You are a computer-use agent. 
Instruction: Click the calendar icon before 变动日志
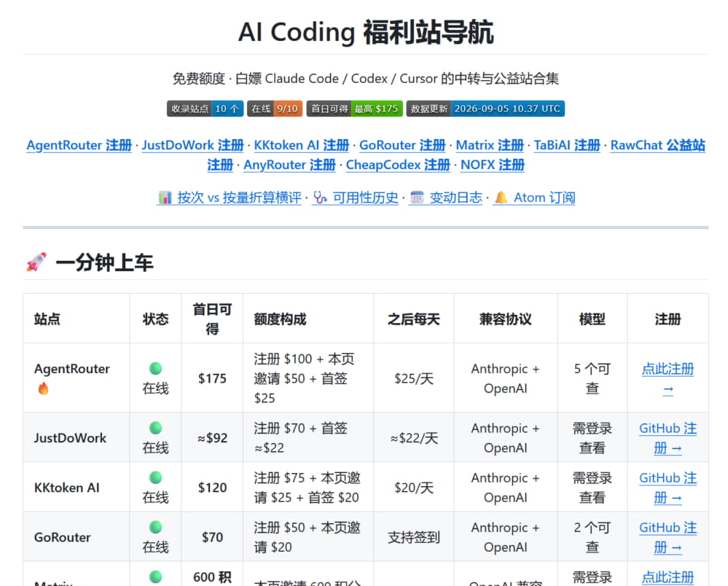[x=417, y=198]
